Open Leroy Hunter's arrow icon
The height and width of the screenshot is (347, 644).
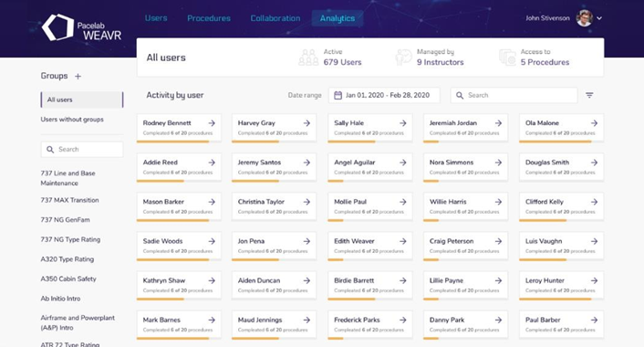(595, 281)
